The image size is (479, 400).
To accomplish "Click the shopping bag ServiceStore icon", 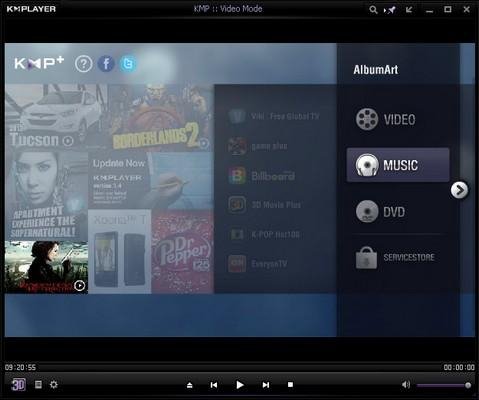I will [366, 258].
